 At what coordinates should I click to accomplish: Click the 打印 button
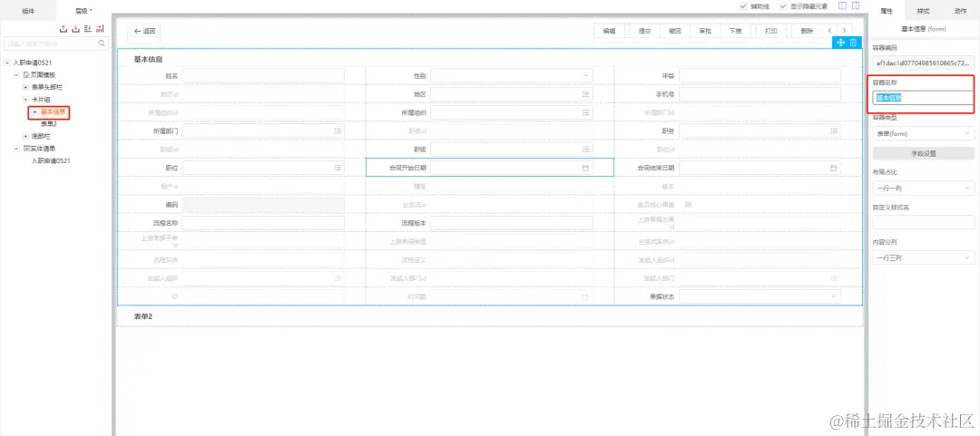[x=771, y=31]
